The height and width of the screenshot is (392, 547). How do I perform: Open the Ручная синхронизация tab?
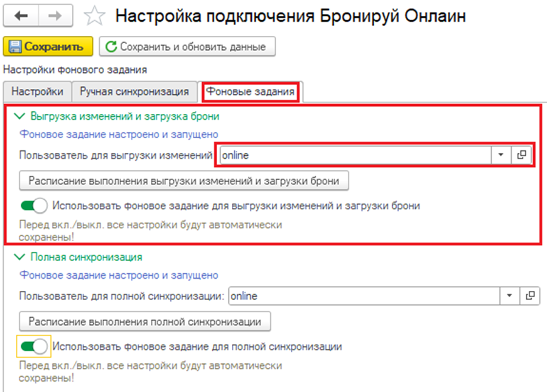click(x=134, y=92)
